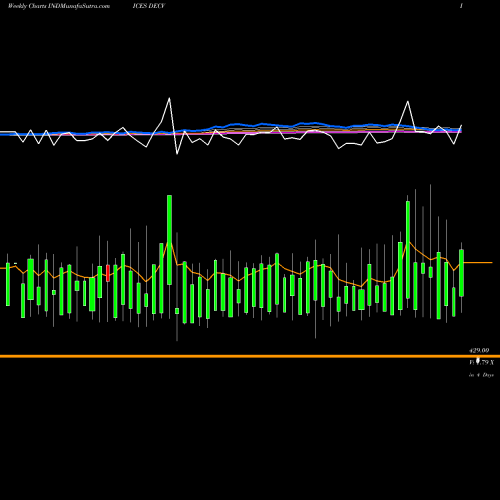Click the single red candlestick
The image size is (500, 500).
point(108,273)
